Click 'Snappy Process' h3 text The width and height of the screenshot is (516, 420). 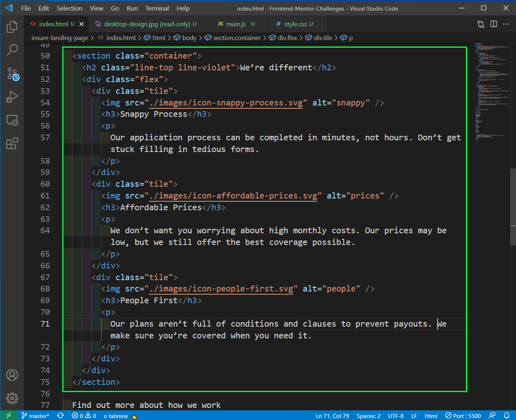[x=154, y=114]
